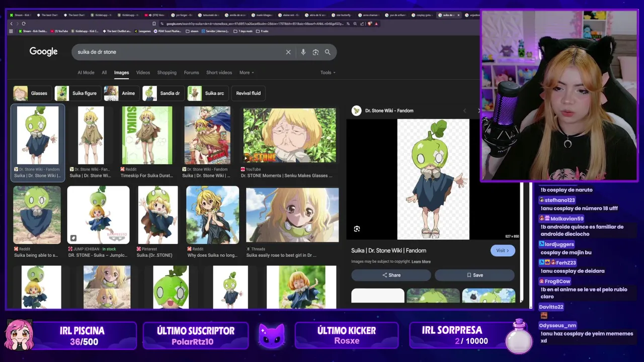Switch to the All results tab
The image size is (644, 362).
[104, 72]
